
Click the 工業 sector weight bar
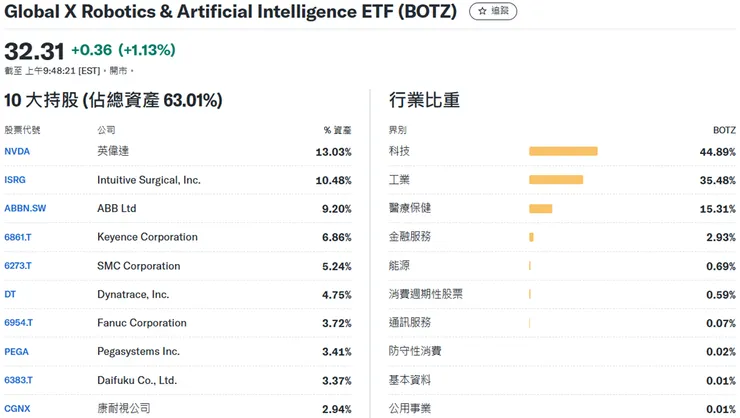(x=556, y=180)
